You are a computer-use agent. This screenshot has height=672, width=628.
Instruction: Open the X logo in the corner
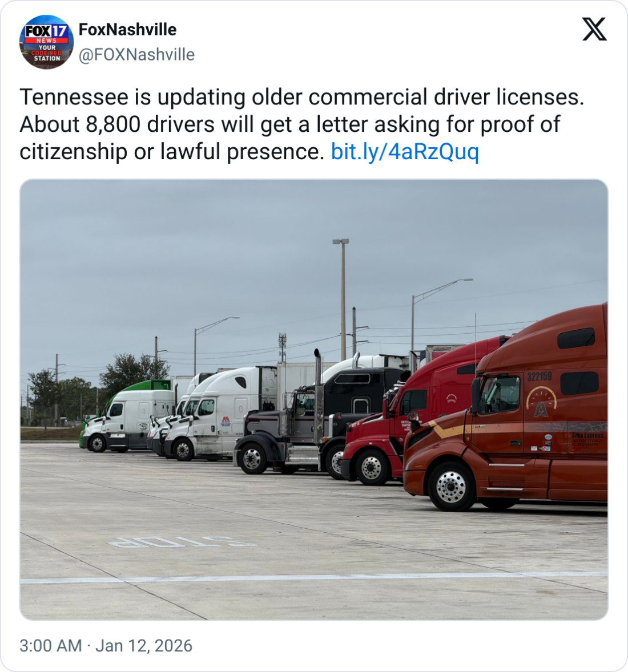click(x=594, y=29)
